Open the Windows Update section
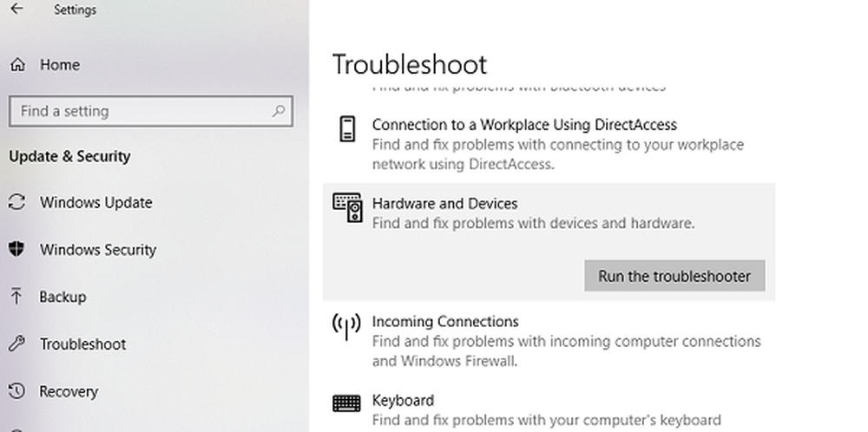 95,203
